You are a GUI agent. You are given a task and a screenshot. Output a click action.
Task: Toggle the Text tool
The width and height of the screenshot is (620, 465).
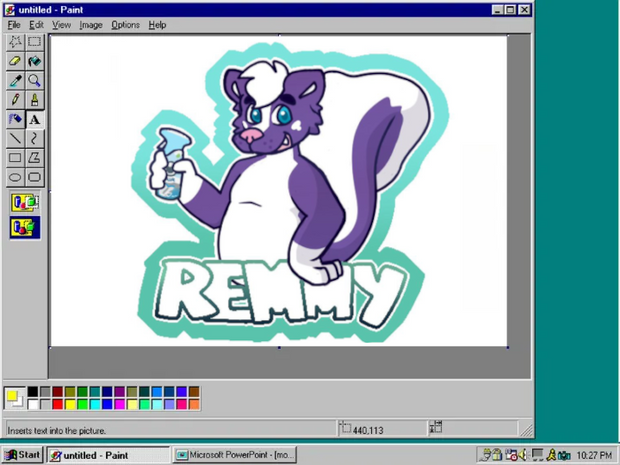[34, 119]
